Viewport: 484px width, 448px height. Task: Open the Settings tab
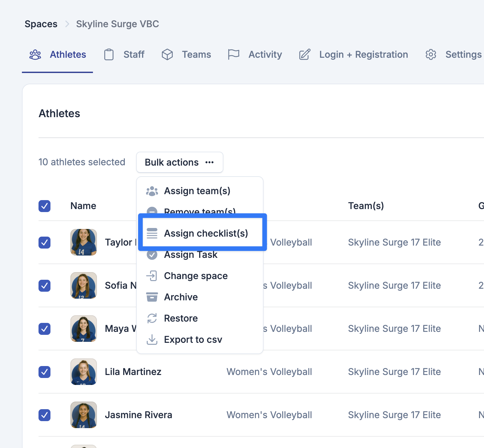point(453,54)
